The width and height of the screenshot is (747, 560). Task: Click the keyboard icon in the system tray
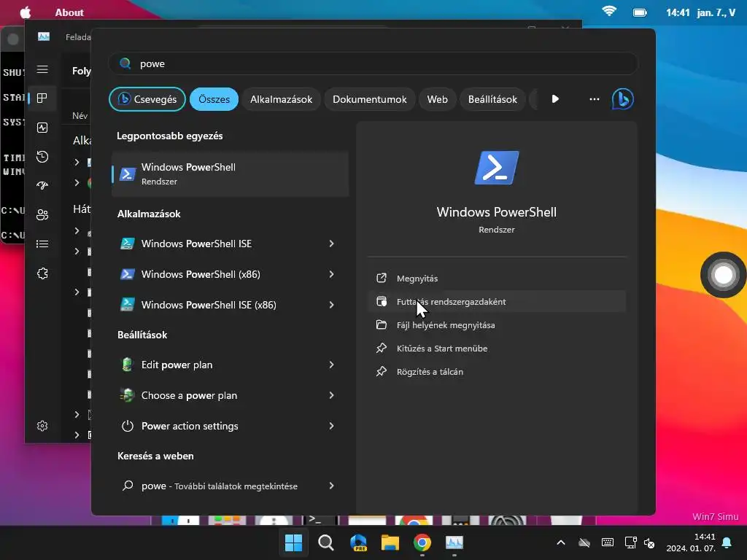[x=608, y=542]
